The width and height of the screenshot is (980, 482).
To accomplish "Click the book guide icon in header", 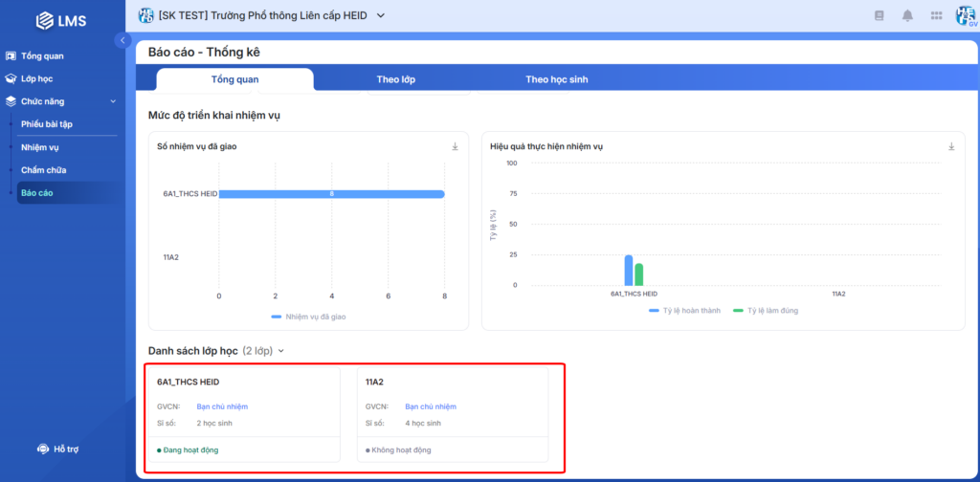I will 879,15.
